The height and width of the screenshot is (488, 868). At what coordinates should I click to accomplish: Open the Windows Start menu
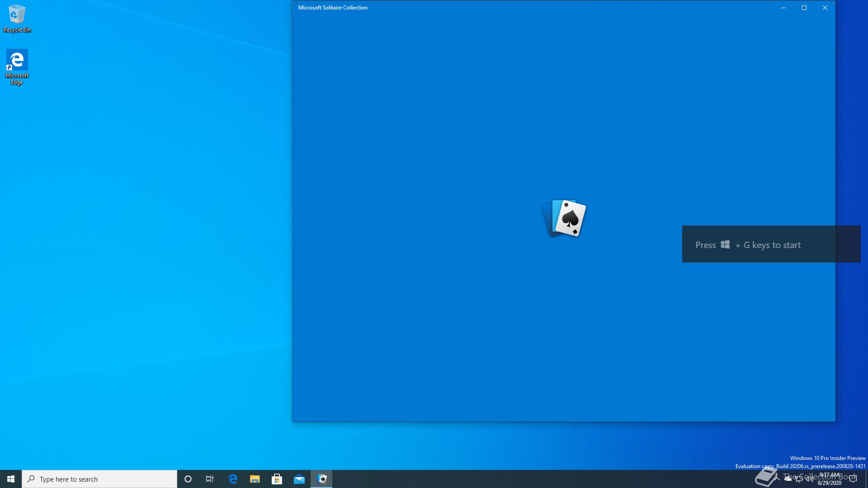(x=11, y=479)
